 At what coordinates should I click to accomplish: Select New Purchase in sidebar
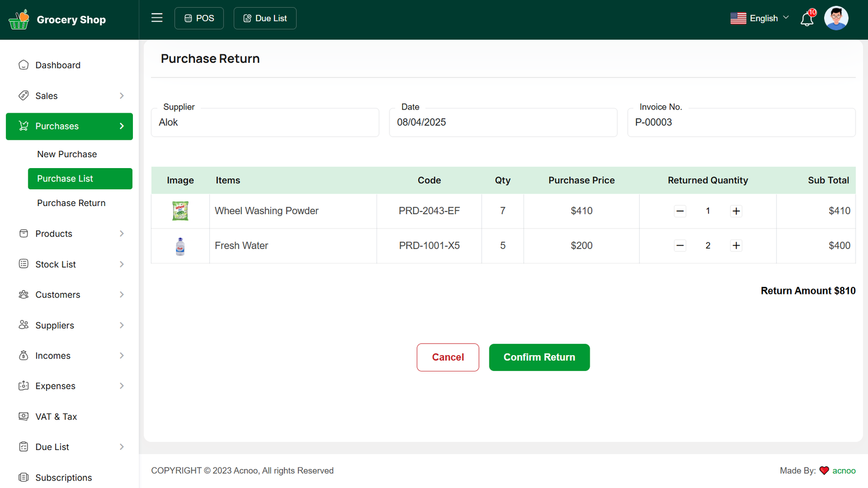click(x=67, y=154)
